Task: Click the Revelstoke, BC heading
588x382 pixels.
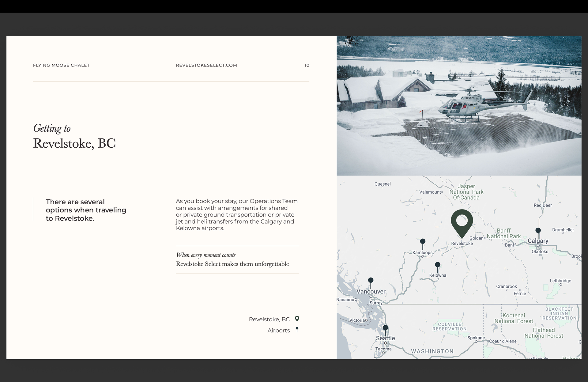Action: 74,143
